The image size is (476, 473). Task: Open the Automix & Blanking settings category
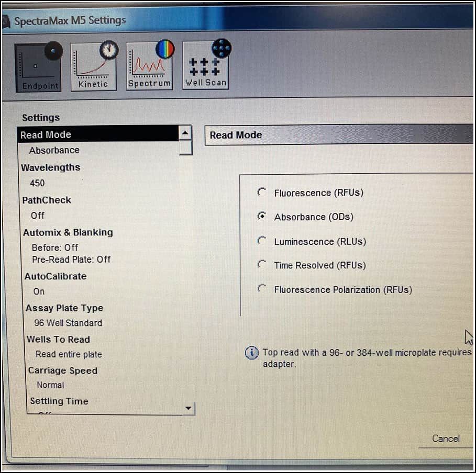(x=68, y=232)
